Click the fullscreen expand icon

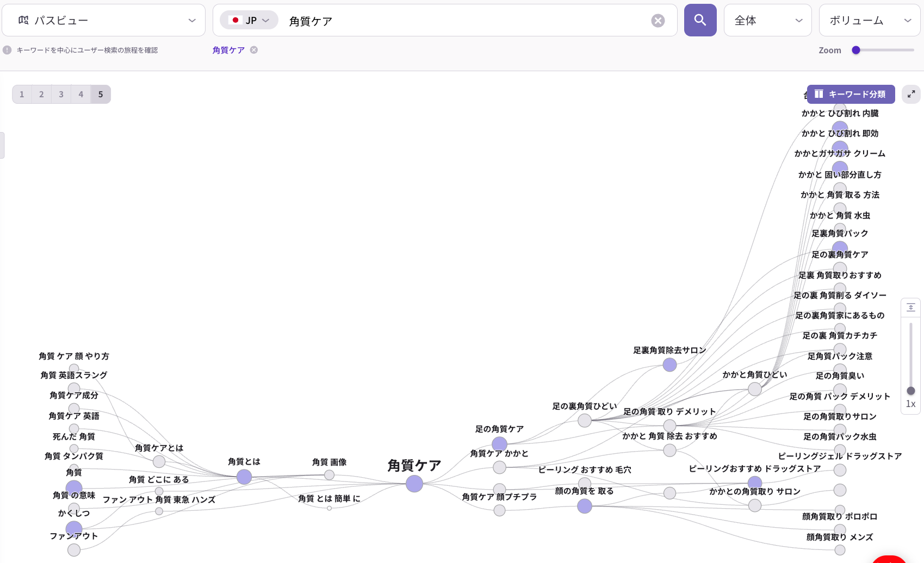click(911, 94)
